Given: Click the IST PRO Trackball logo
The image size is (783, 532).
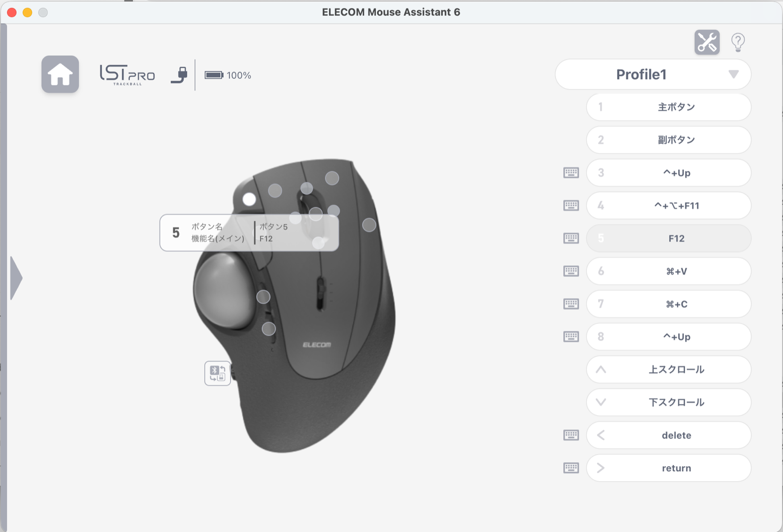Looking at the screenshot, I should [x=127, y=75].
